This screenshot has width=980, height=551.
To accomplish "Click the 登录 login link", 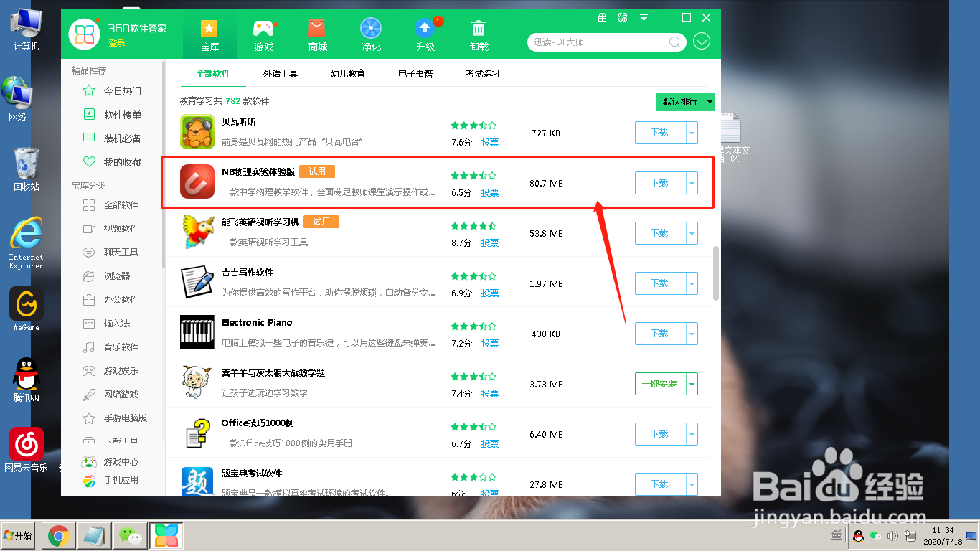I will click(117, 43).
